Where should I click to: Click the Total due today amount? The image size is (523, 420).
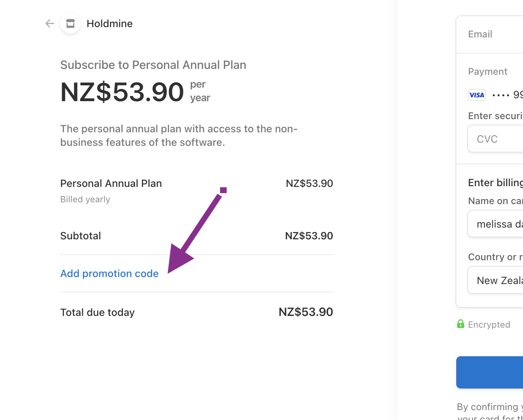tap(306, 312)
